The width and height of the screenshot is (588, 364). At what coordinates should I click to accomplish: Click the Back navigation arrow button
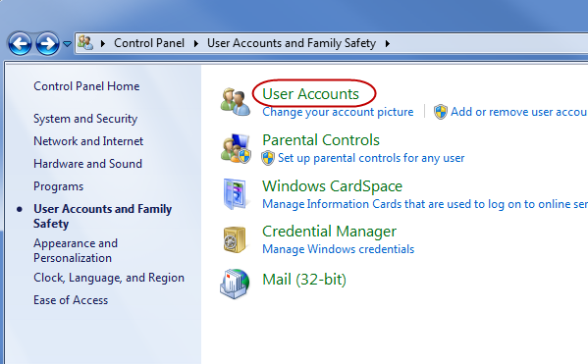[x=20, y=43]
